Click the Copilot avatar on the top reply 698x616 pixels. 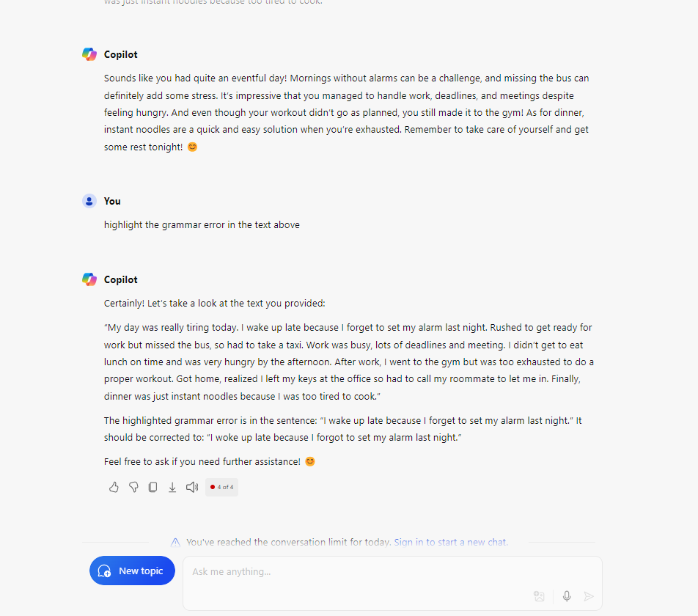(89, 54)
